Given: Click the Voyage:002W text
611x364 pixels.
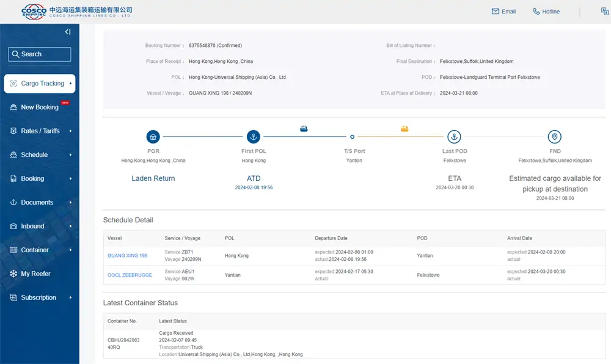Looking at the screenshot, I should pyautogui.click(x=179, y=278).
